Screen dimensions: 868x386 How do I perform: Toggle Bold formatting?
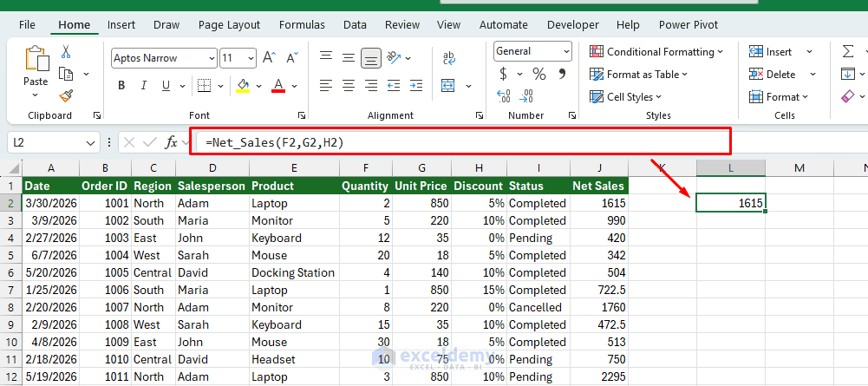coord(121,86)
